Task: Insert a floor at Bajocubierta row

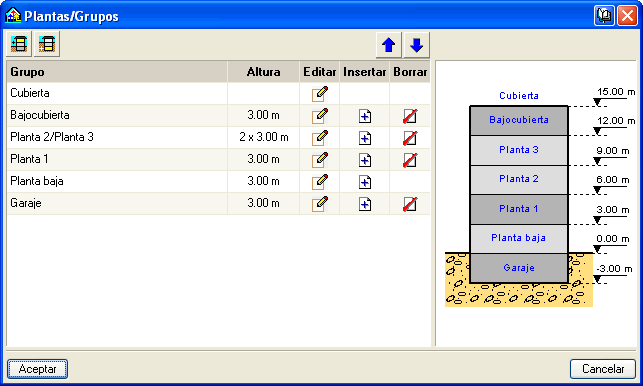Action: click(x=365, y=116)
